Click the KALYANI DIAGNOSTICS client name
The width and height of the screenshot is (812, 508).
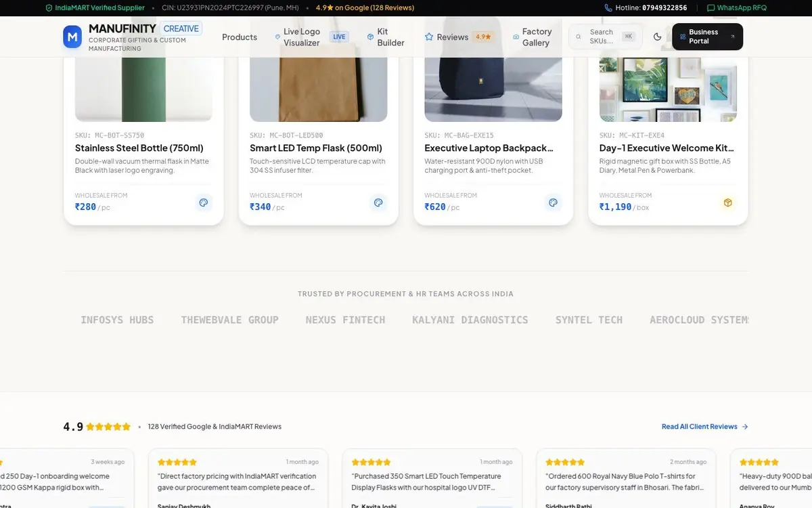coord(470,320)
